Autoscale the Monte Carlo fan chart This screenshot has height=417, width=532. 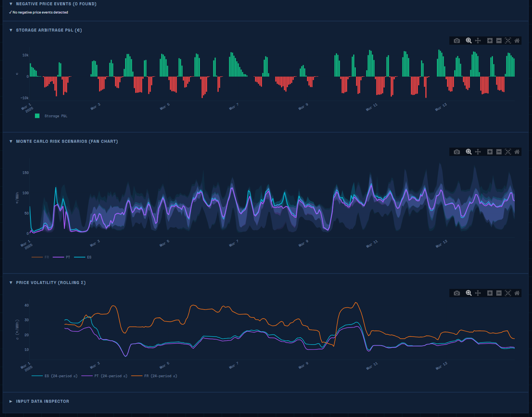pyautogui.click(x=508, y=152)
